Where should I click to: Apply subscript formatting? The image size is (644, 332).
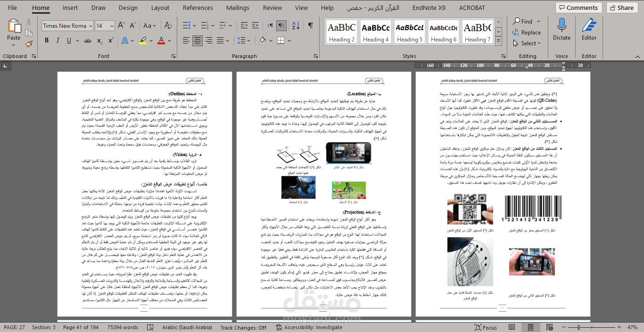(100, 41)
